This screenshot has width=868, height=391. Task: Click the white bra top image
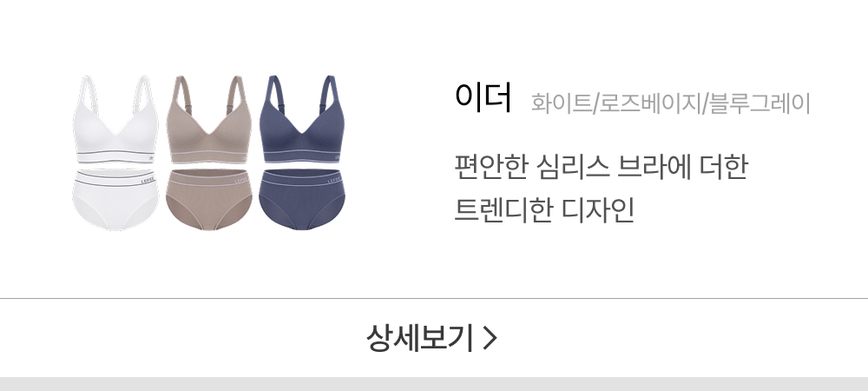pyautogui.click(x=115, y=120)
